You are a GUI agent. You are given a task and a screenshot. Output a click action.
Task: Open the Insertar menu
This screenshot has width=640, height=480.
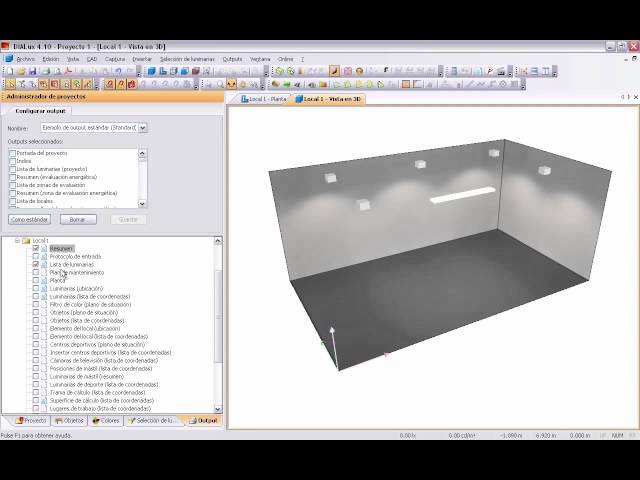[142, 59]
